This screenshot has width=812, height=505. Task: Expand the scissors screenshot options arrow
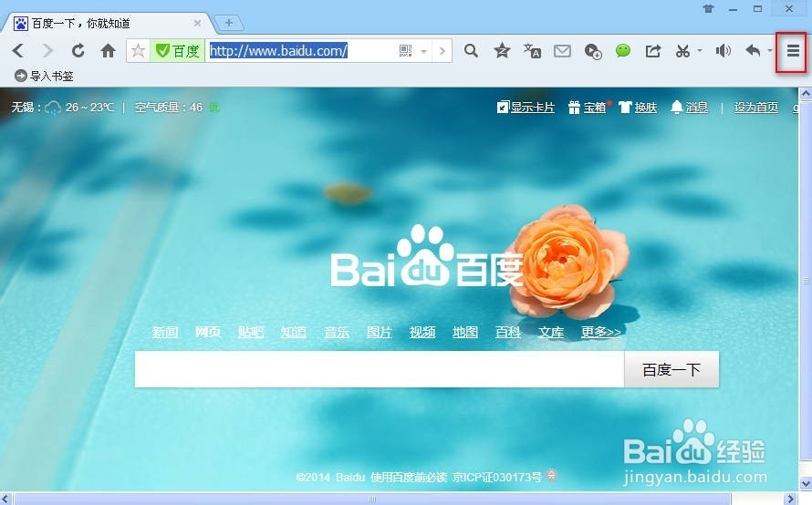pos(700,51)
